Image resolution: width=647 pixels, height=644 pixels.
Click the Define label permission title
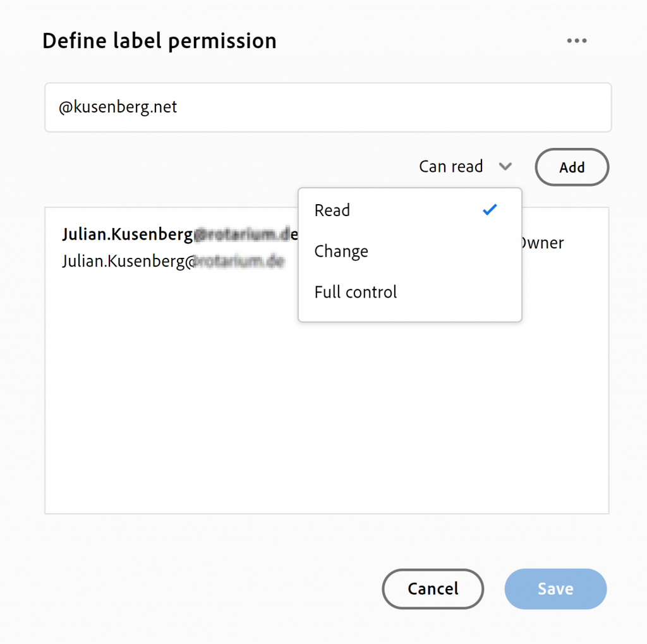click(x=159, y=41)
